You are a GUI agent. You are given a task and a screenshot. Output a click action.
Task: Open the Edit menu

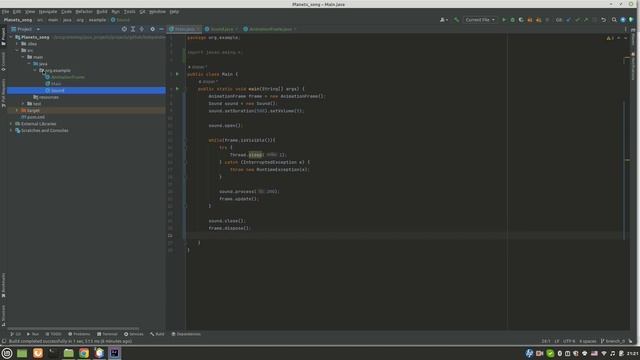coord(16,11)
